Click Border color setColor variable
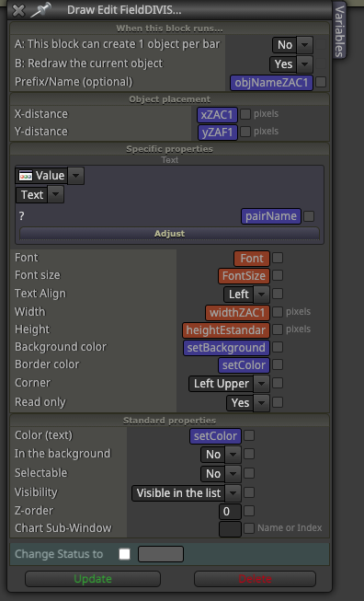The image size is (364, 601). pyautogui.click(x=244, y=365)
